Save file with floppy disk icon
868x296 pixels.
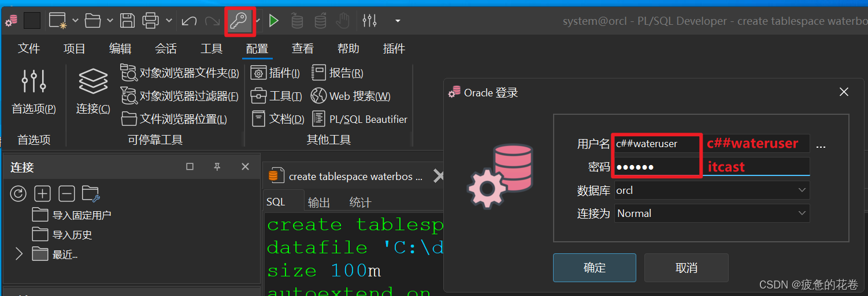click(128, 21)
